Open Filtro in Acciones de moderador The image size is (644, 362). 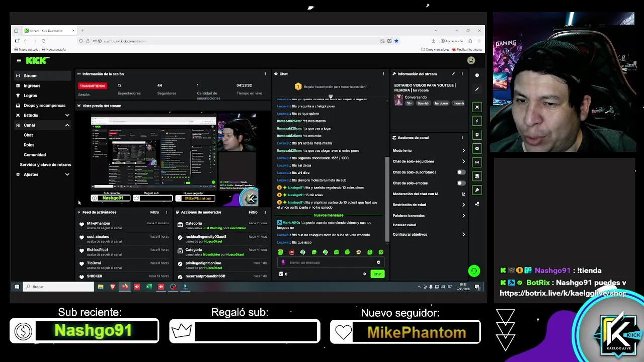click(253, 212)
